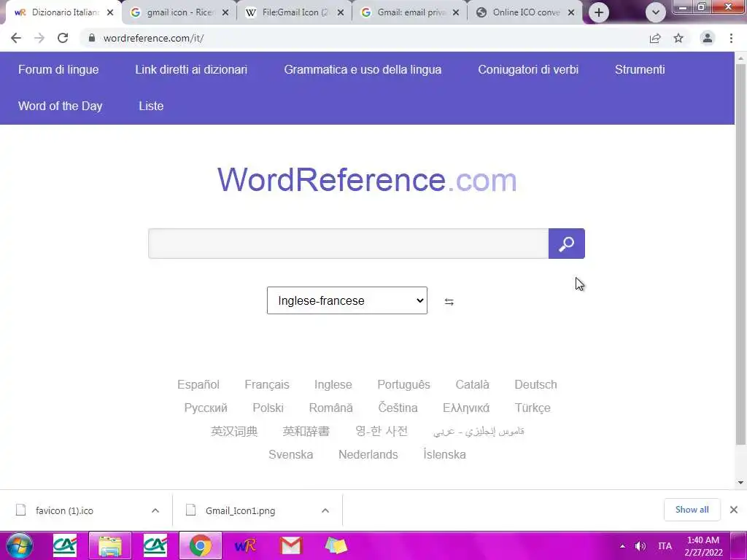Open the favicon (1).ico downloaded file
Viewport: 747px width, 560px height.
[x=64, y=510]
